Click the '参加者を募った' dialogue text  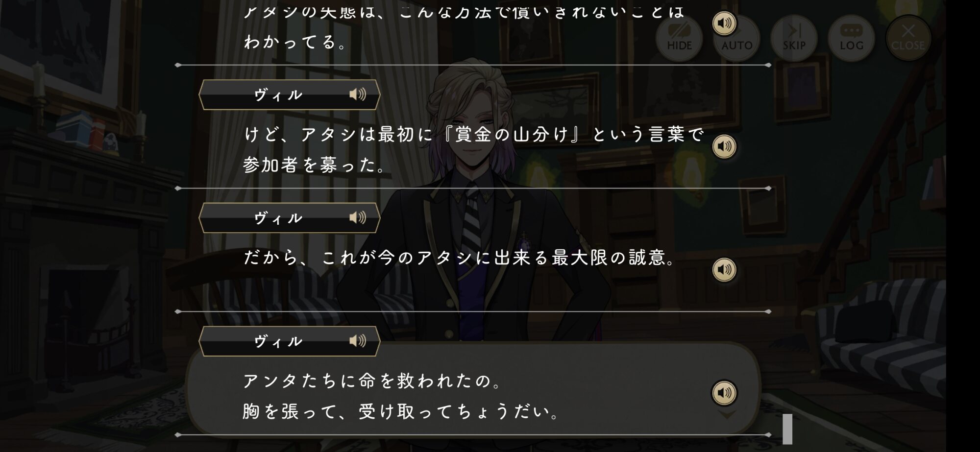[315, 165]
